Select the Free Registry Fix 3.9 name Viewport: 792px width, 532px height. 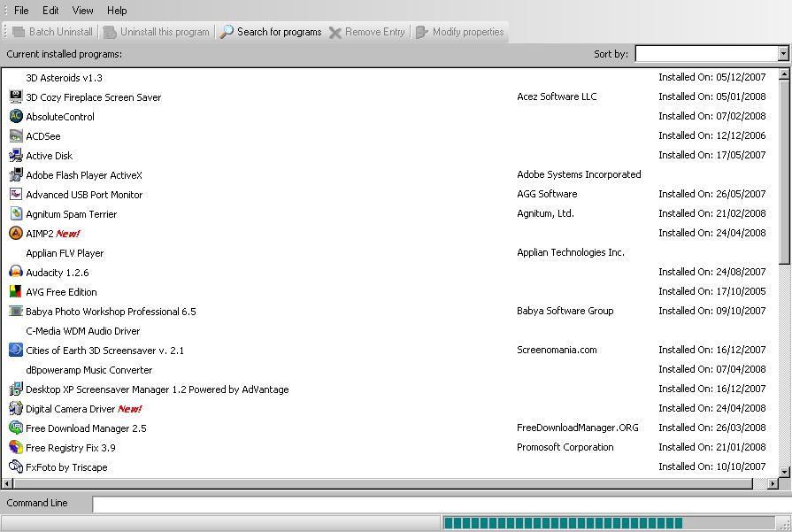pyautogui.click(x=70, y=448)
